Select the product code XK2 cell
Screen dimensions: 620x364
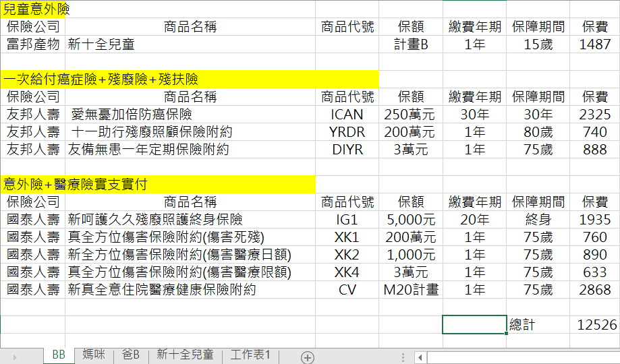(347, 255)
